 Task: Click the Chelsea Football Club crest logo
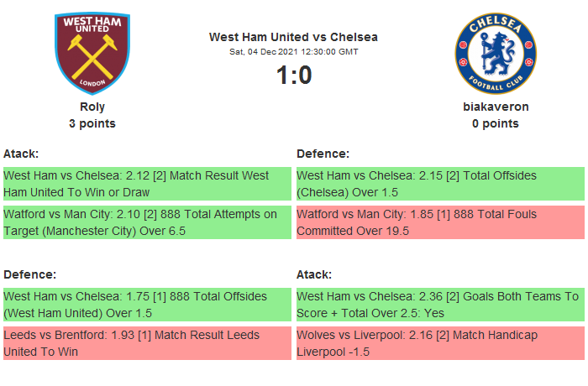point(496,54)
